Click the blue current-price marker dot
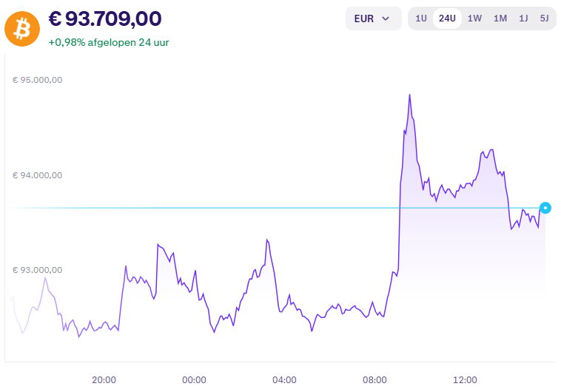The image size is (561, 392). click(545, 208)
